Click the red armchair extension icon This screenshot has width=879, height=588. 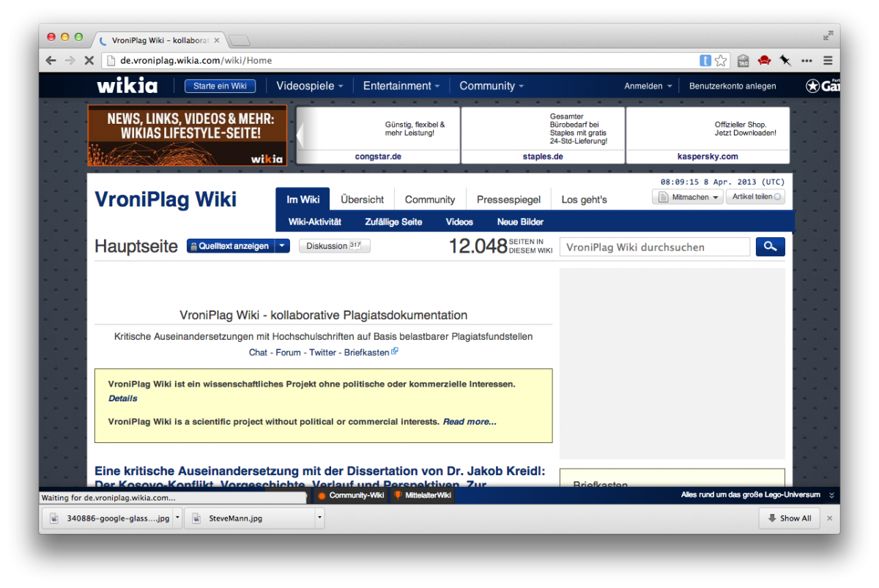click(x=764, y=61)
